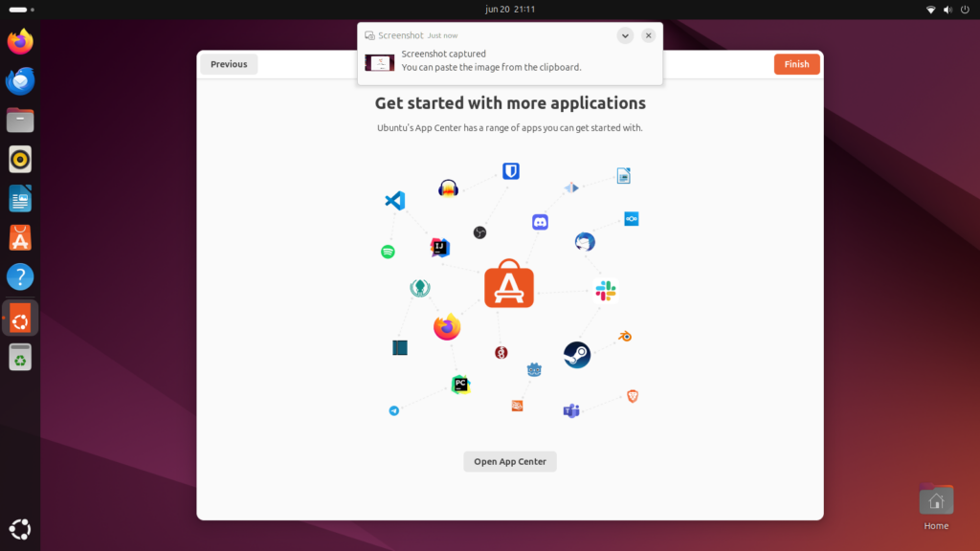
Task: Open Thunderbird Mail from the dock
Action: (20, 81)
